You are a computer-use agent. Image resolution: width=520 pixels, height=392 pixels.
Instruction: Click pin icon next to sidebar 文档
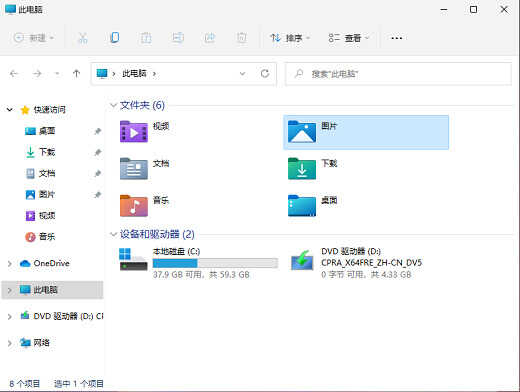[x=97, y=173]
